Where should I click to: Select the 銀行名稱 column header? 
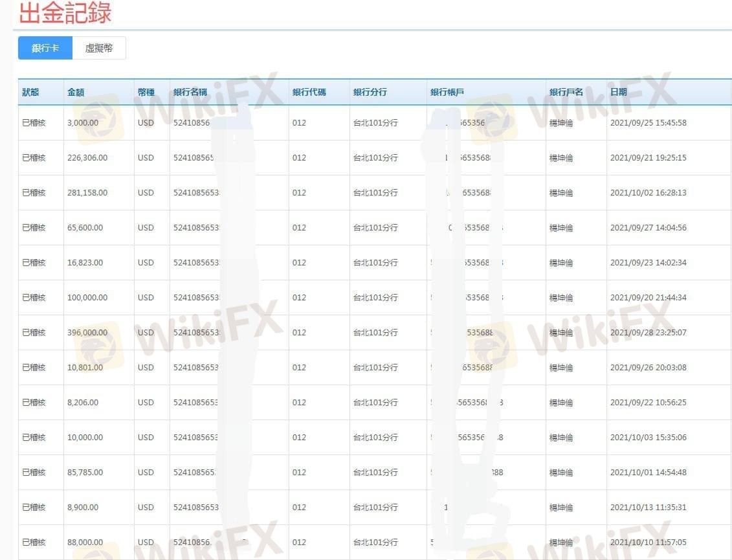point(190,92)
